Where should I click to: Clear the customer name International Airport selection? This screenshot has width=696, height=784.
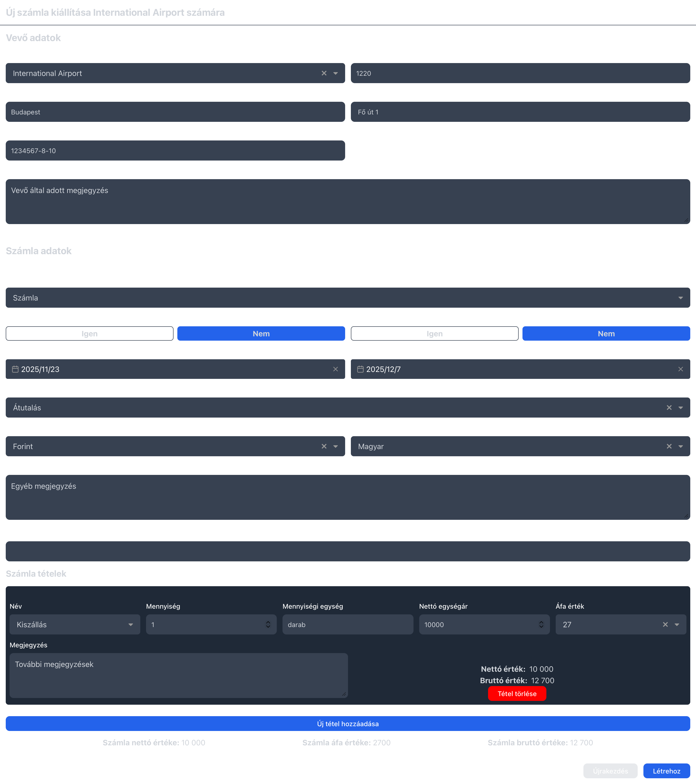(324, 73)
